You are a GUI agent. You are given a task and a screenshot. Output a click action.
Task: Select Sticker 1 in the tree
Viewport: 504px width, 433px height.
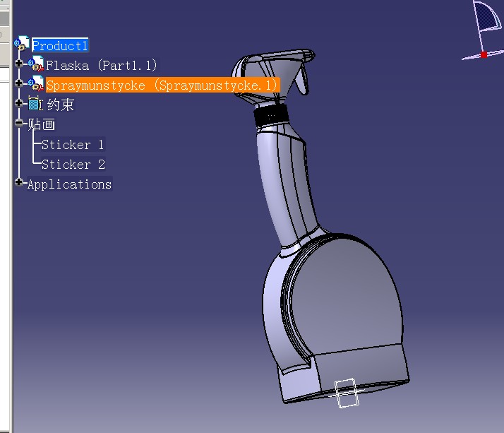73,145
